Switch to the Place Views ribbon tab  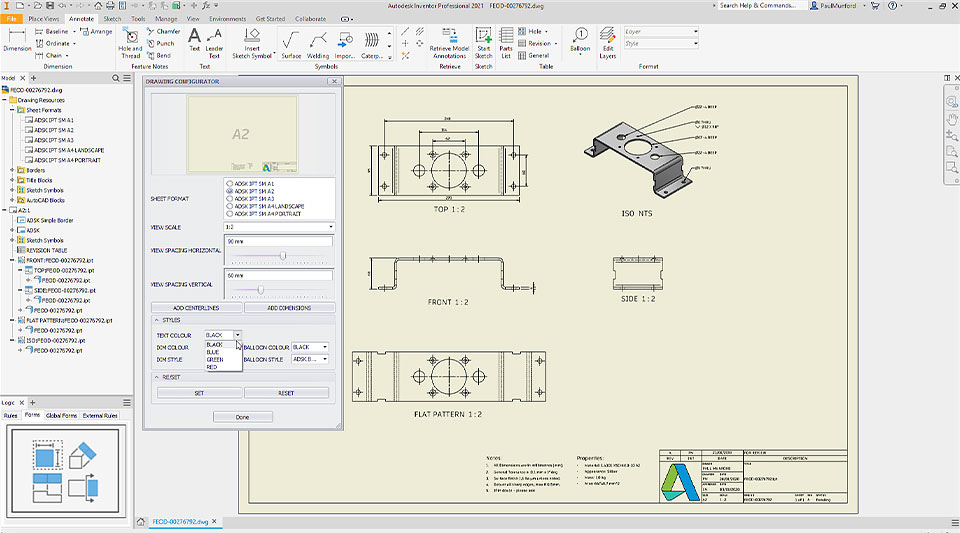tap(43, 19)
